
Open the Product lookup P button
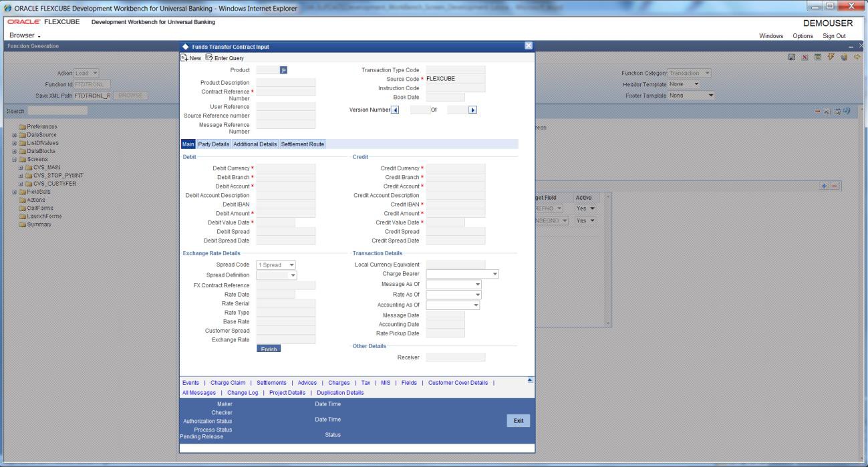pos(283,70)
